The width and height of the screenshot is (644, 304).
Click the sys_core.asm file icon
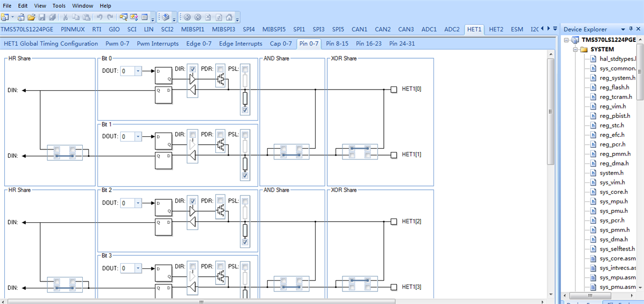pos(593,258)
